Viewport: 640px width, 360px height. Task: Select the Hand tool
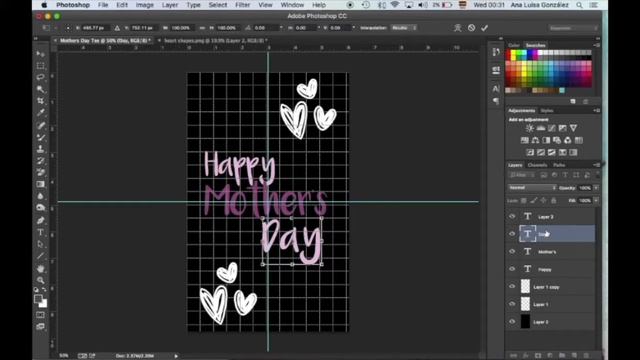tap(40, 269)
